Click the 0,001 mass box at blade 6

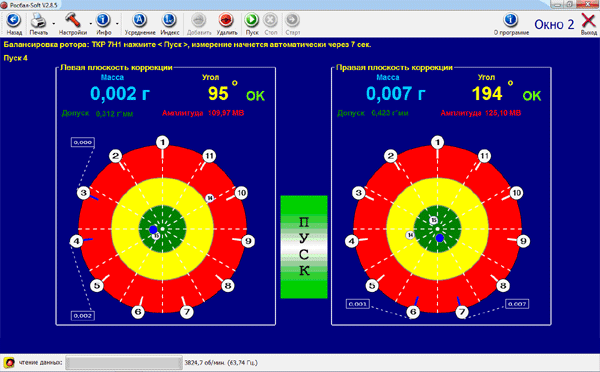pyautogui.click(x=358, y=304)
